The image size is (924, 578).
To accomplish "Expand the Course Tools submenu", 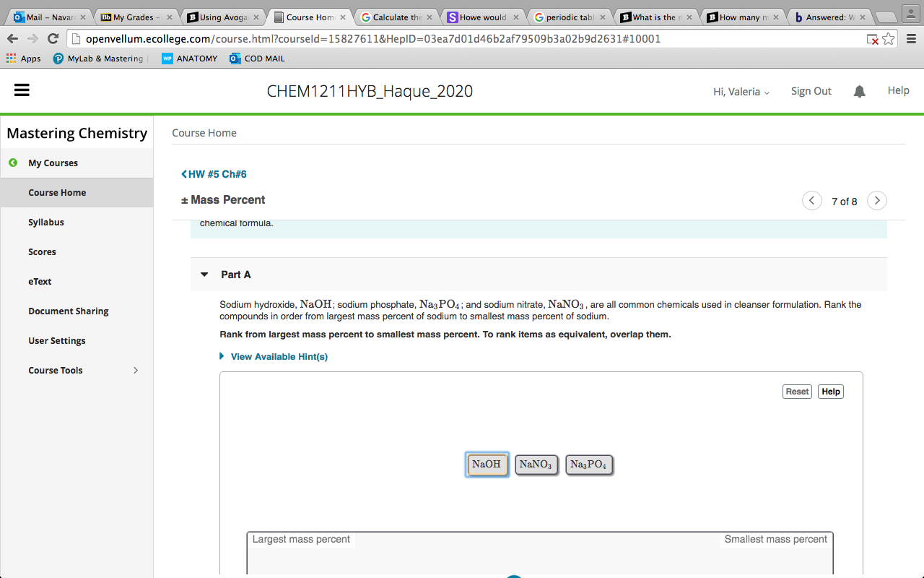I will (x=135, y=371).
